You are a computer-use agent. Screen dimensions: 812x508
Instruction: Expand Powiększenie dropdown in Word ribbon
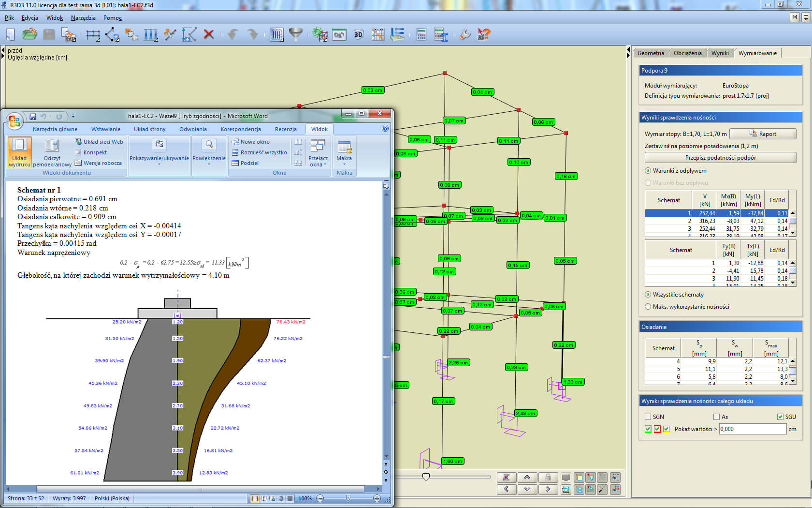209,152
